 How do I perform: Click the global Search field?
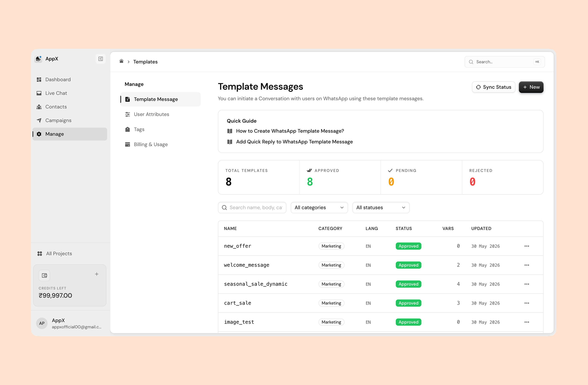coord(504,62)
